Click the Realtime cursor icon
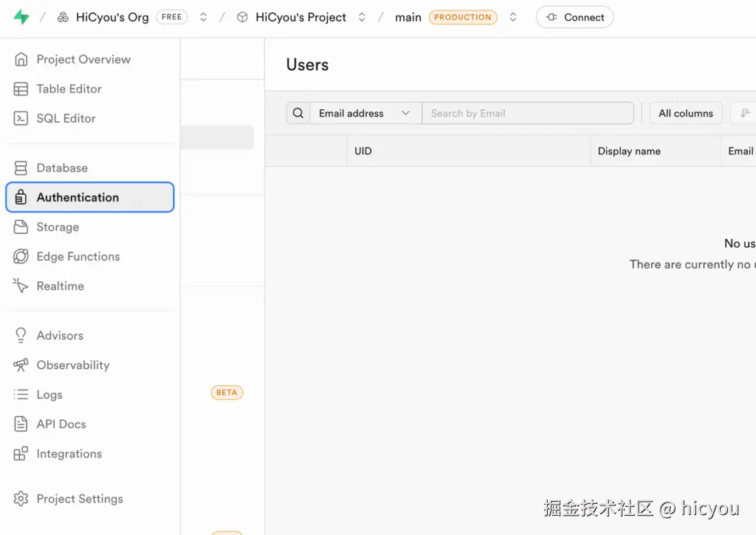The height and width of the screenshot is (535, 756). click(21, 286)
